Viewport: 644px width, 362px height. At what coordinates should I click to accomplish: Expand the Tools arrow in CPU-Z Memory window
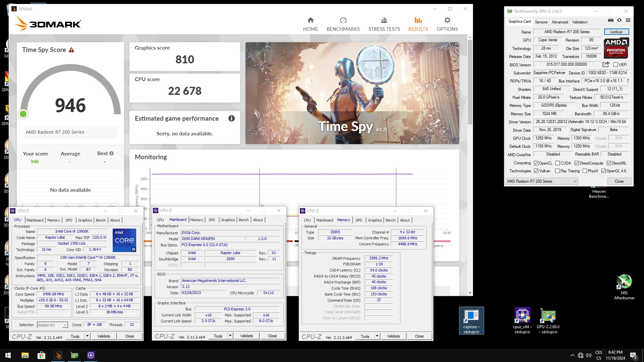coord(377,336)
